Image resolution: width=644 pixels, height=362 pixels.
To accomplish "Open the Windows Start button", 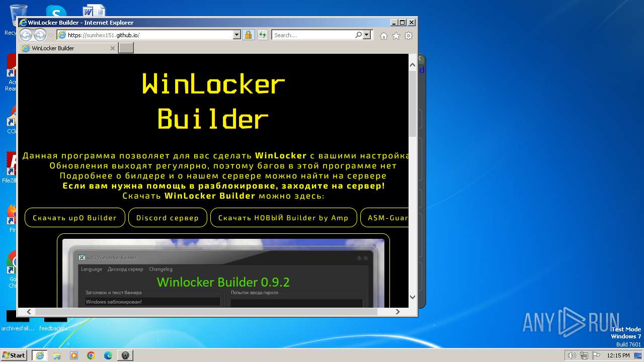I will pyautogui.click(x=14, y=355).
